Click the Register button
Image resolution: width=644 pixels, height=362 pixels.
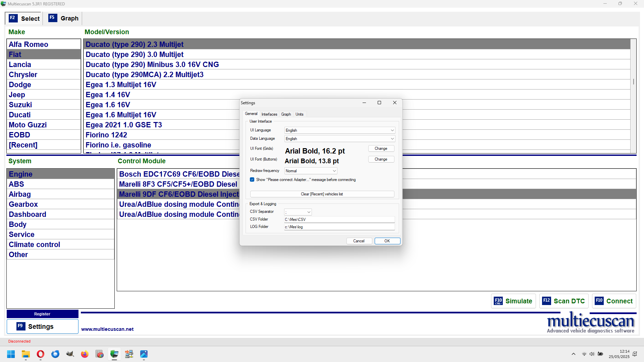click(42, 314)
